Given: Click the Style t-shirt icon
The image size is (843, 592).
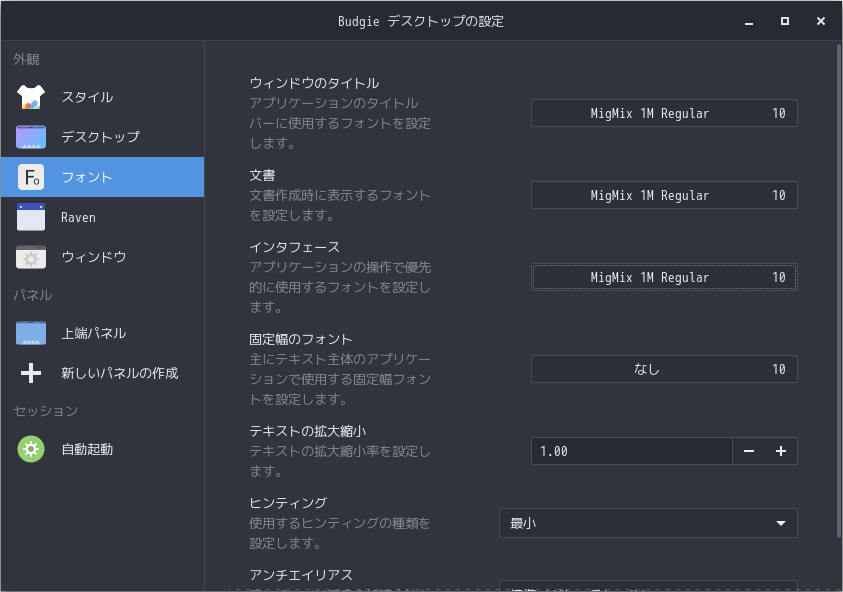Looking at the screenshot, I should (31, 97).
